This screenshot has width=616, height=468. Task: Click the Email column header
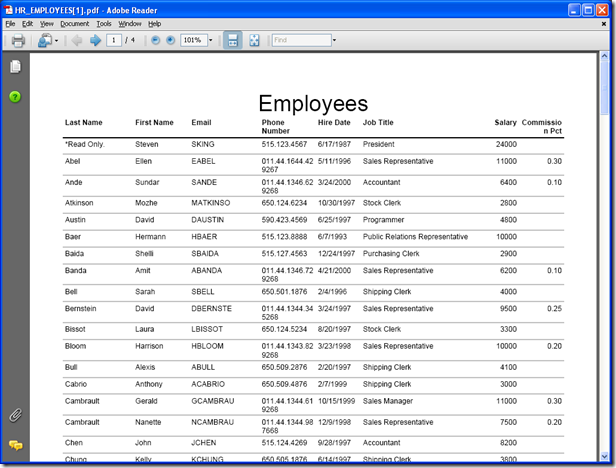tap(201, 123)
